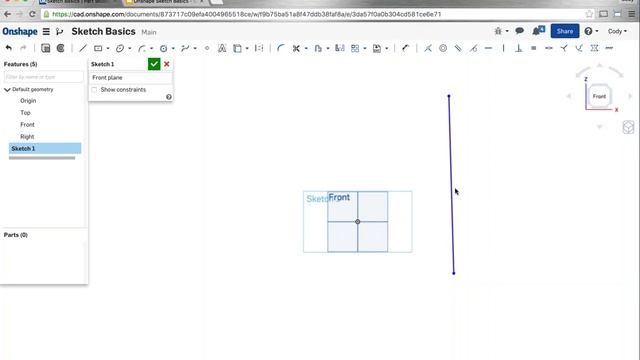
Task: Select Front plane in feature tree
Action: click(x=27, y=124)
